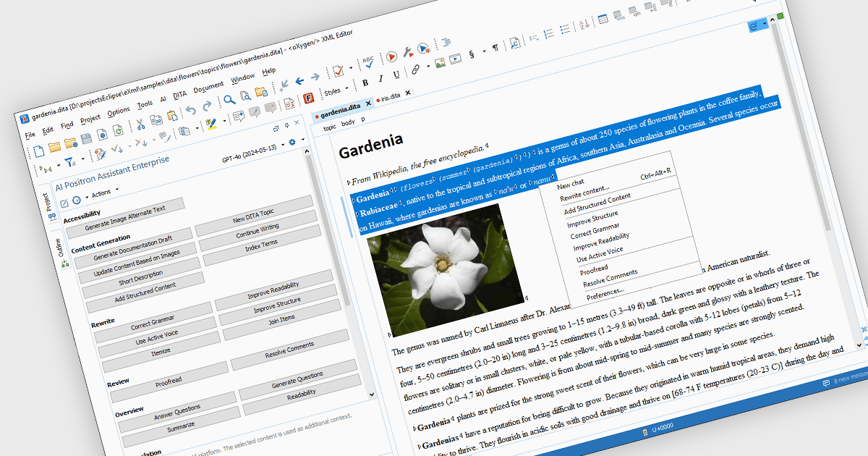The height and width of the screenshot is (456, 868).
Task: Open the filter icon dropdown arrow
Action: click(x=83, y=159)
